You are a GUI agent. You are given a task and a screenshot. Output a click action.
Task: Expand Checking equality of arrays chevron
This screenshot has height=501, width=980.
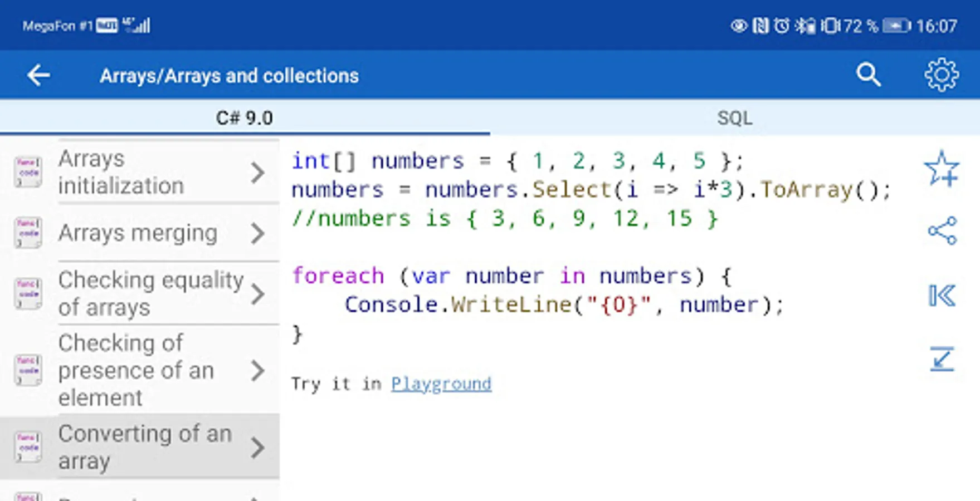pos(257,294)
